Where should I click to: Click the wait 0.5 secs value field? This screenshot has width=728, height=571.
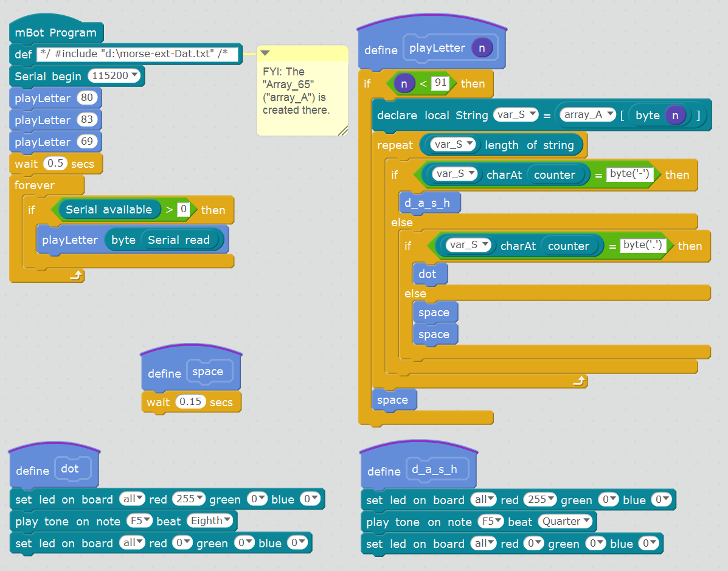click(55, 164)
